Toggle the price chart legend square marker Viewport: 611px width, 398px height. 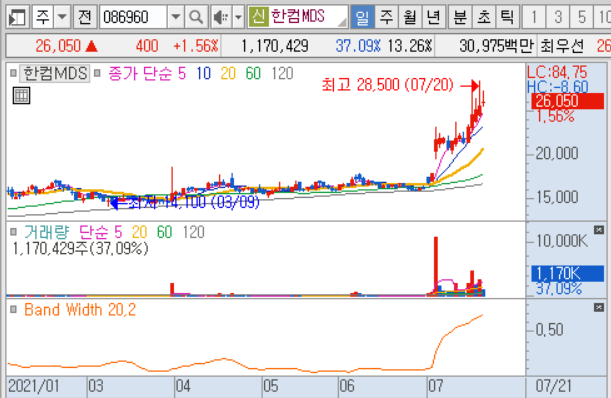[14, 73]
